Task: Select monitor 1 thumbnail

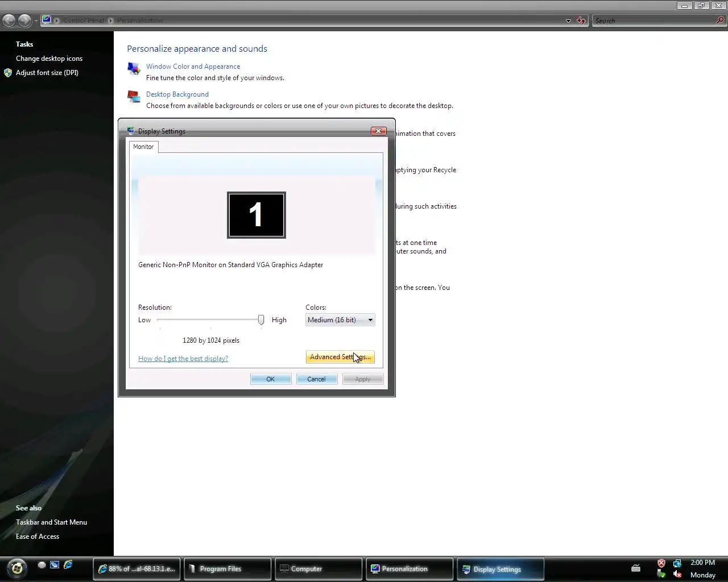Action: tap(257, 215)
